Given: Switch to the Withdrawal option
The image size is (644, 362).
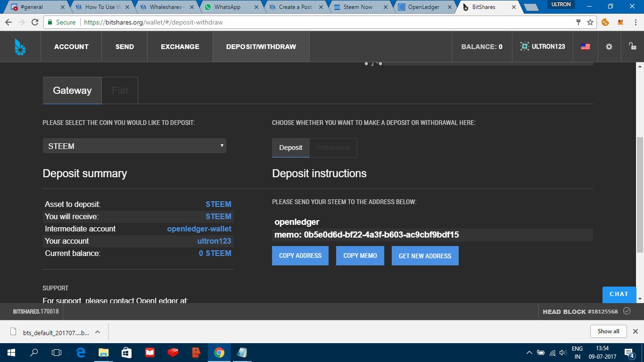Looking at the screenshot, I should (333, 148).
